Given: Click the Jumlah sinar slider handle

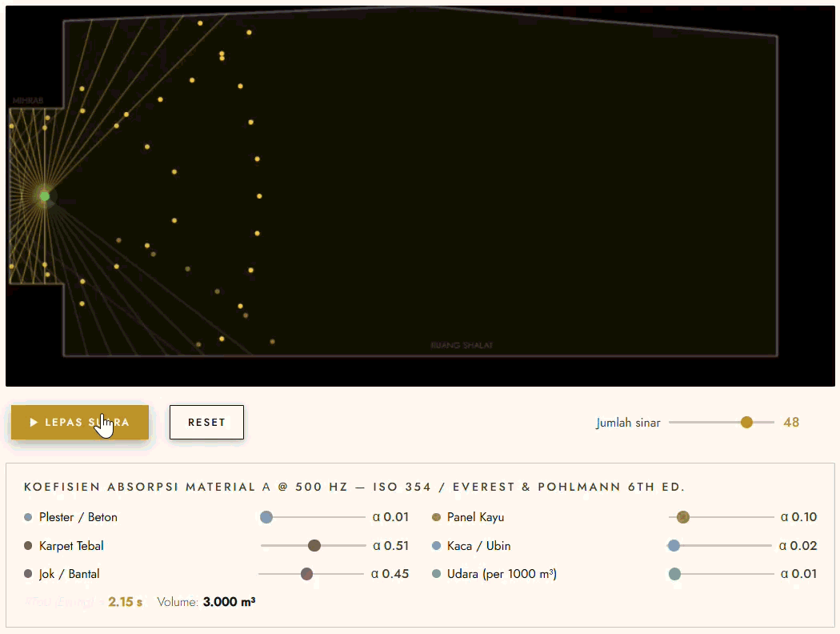Looking at the screenshot, I should [746, 422].
